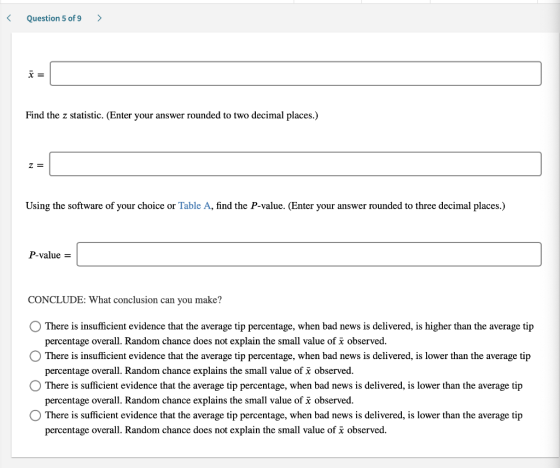
Task: Select insufficient evidence tip is higher option
Action: (35, 326)
